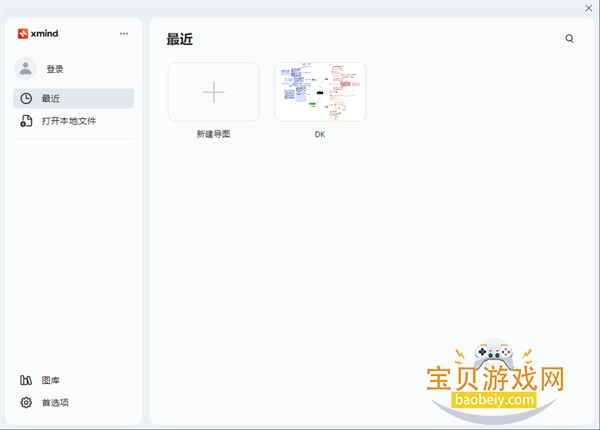Image resolution: width=600 pixels, height=430 pixels.
Task: Open the three-dot more options menu
Action: pyautogui.click(x=124, y=34)
